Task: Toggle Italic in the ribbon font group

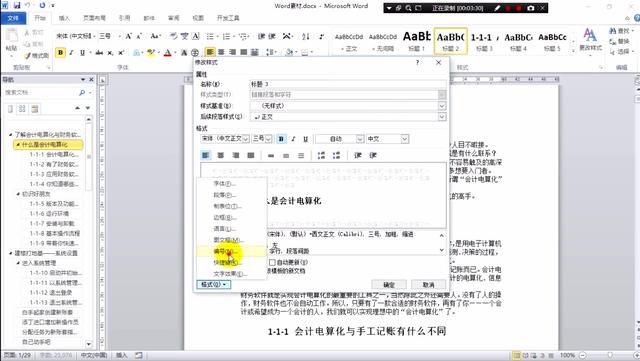Action: [71, 52]
